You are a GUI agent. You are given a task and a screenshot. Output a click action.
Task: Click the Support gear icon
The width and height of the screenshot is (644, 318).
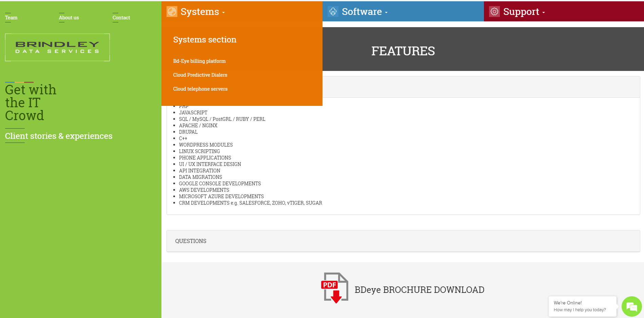[494, 12]
